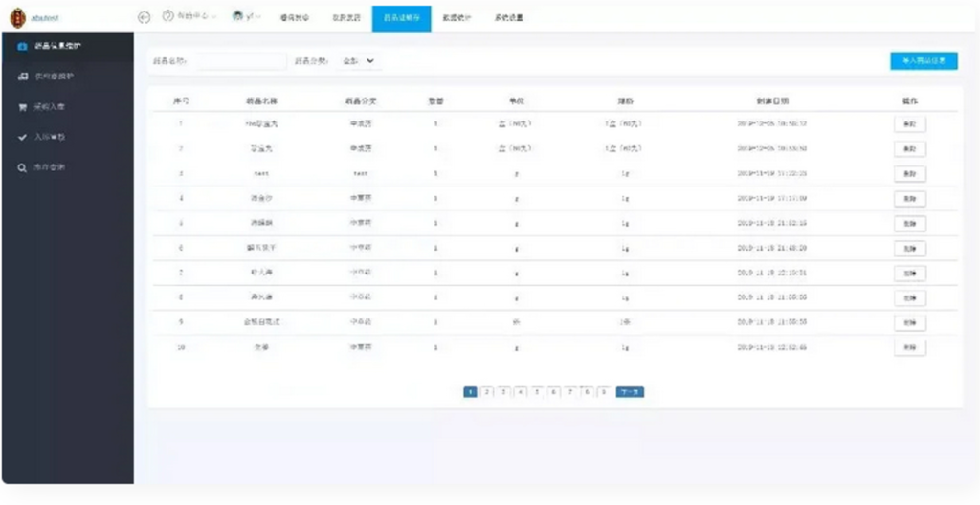Viewport: 980px width, 505px height.
Task: Delete the row with sequence number 1
Action: click(910, 123)
